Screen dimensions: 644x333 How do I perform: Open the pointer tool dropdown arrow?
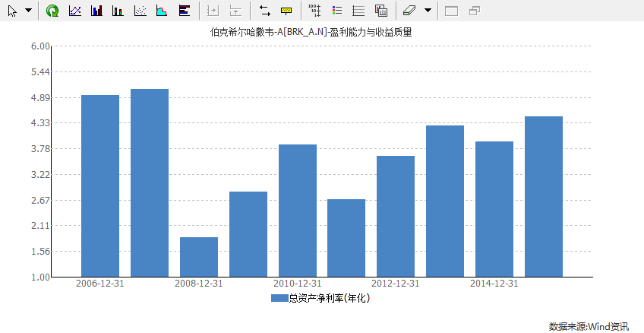(x=28, y=11)
